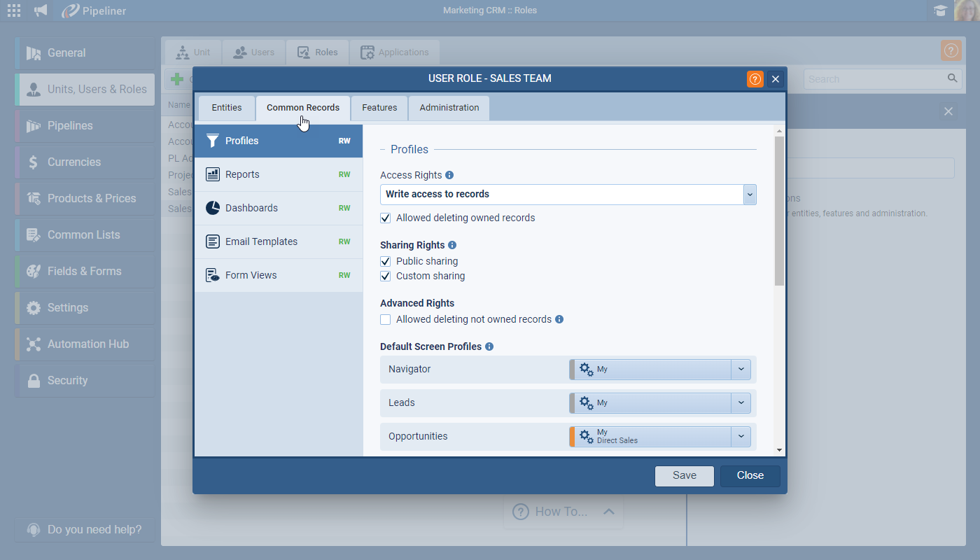Toggle the Public sharing checkbox
Viewport: 980px width, 560px height.
pyautogui.click(x=386, y=261)
